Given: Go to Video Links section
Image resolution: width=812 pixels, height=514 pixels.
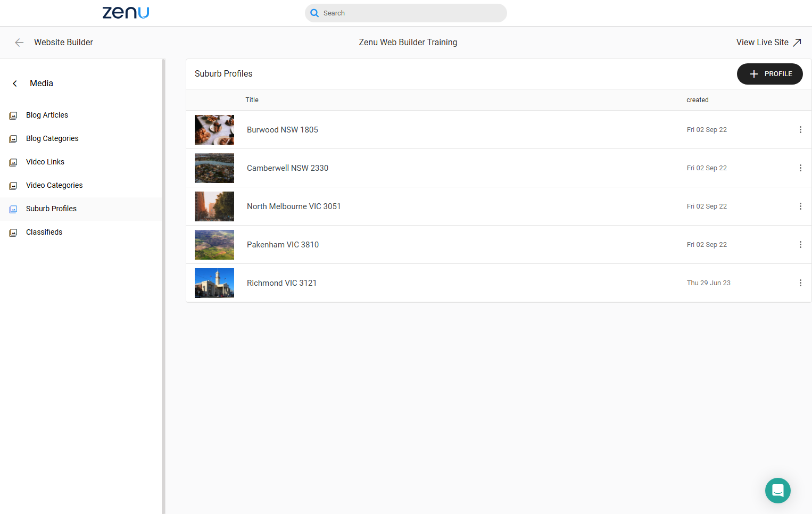Looking at the screenshot, I should tap(81, 162).
